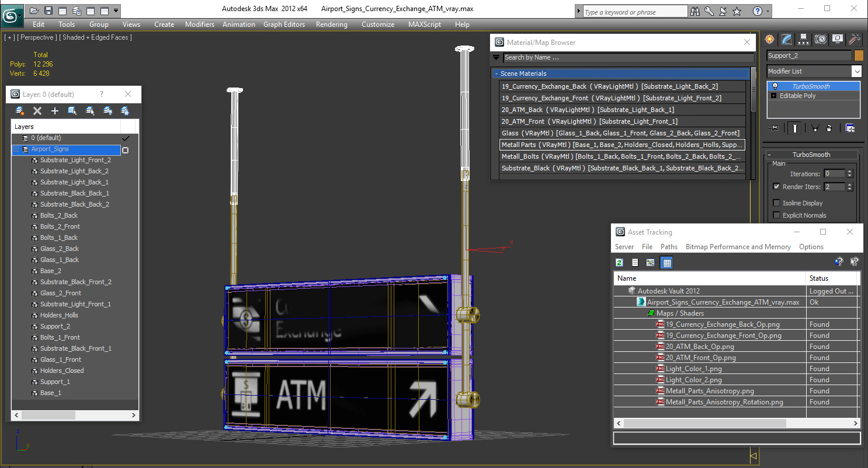The height and width of the screenshot is (468, 868).
Task: Increase Iterations spinner value
Action: coord(850,172)
